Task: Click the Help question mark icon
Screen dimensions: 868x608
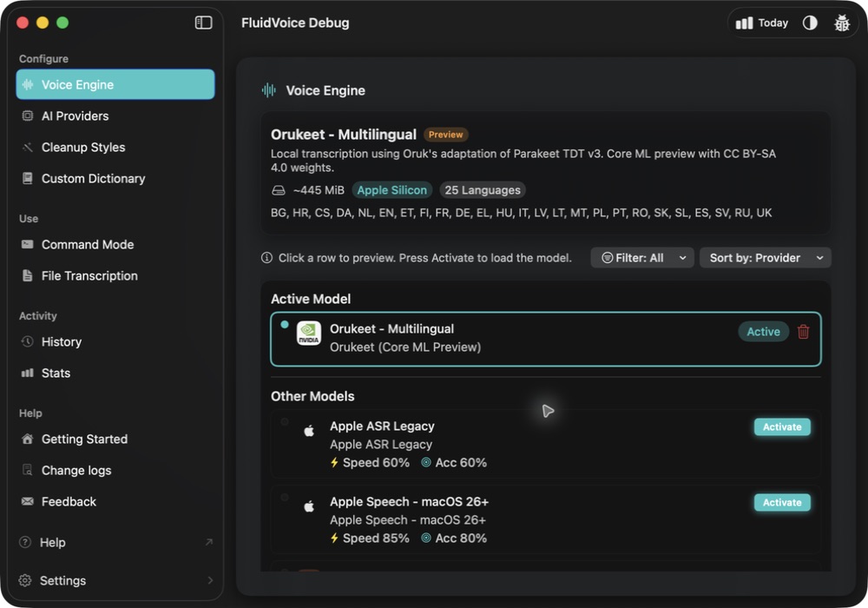Action: (x=25, y=542)
